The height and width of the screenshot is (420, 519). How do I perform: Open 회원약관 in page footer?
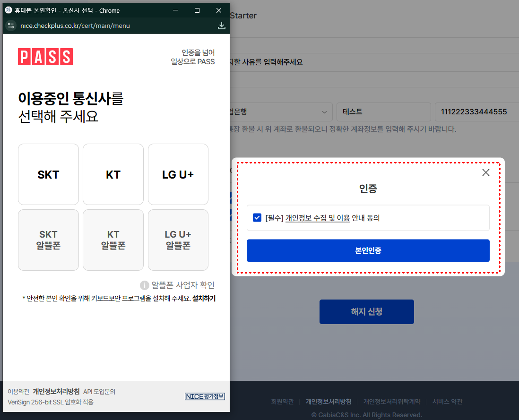(282, 402)
